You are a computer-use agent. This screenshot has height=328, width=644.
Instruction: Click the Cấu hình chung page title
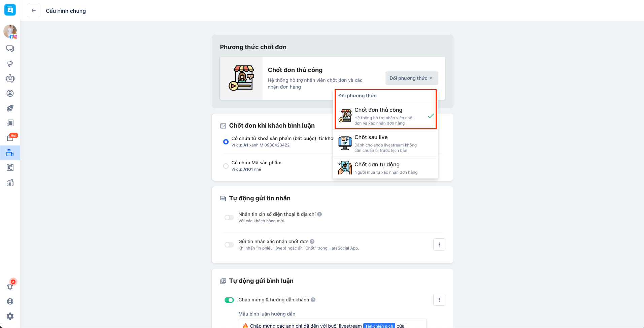click(66, 11)
